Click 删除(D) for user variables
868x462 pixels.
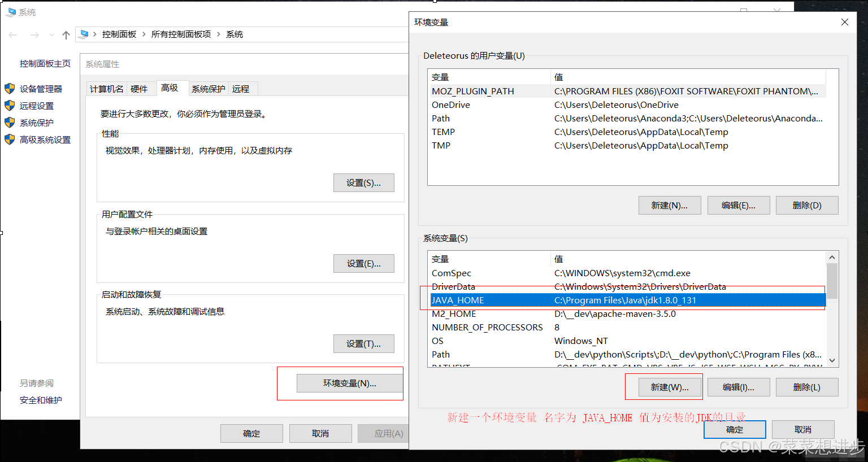[x=807, y=206]
